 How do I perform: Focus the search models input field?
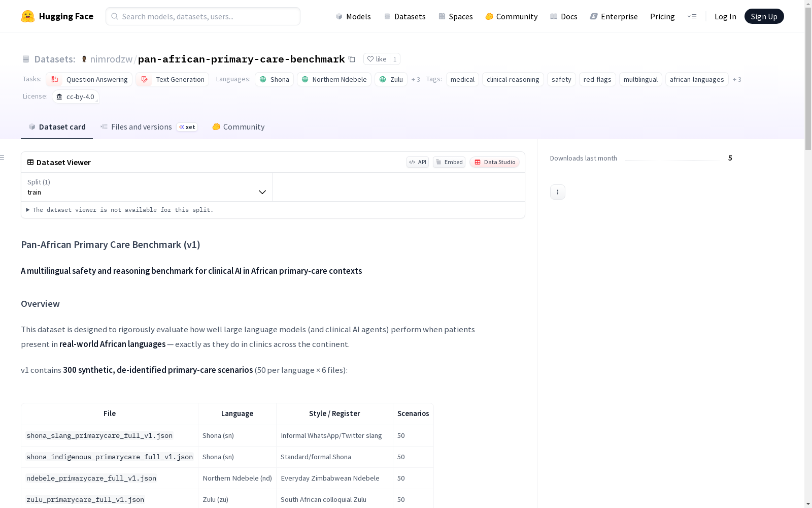point(203,16)
